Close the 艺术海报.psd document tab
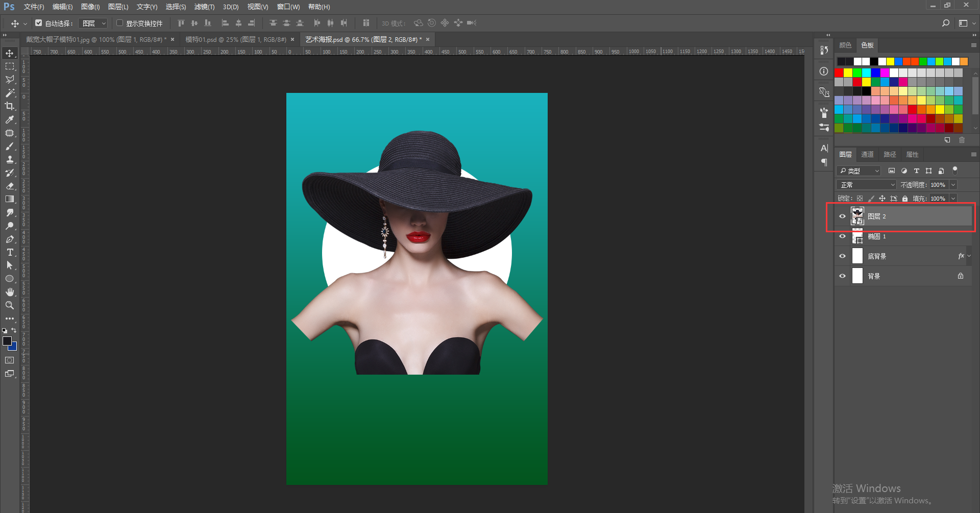 tap(428, 39)
